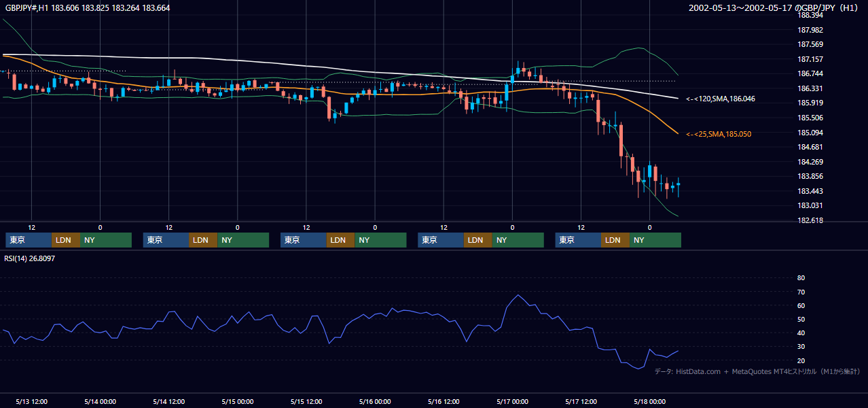Image resolution: width=868 pixels, height=408 pixels.
Task: Click price axis value 185.094
Action: point(810,133)
